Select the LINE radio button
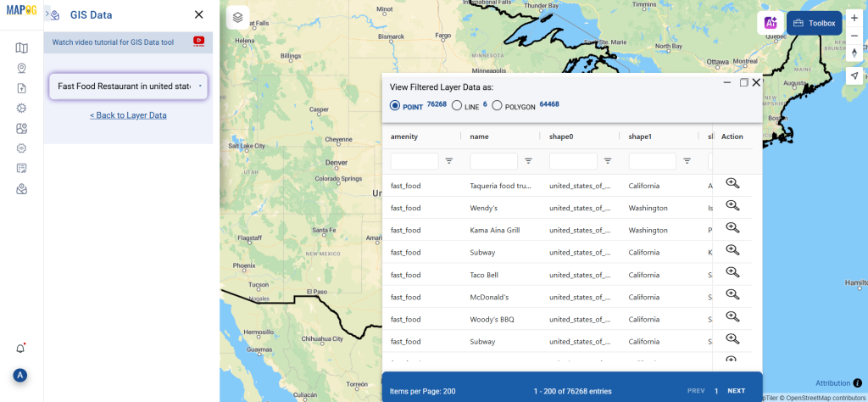 point(457,106)
